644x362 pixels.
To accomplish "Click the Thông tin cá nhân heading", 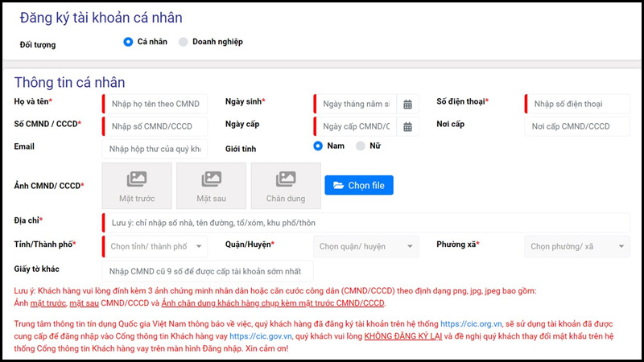I will click(70, 83).
